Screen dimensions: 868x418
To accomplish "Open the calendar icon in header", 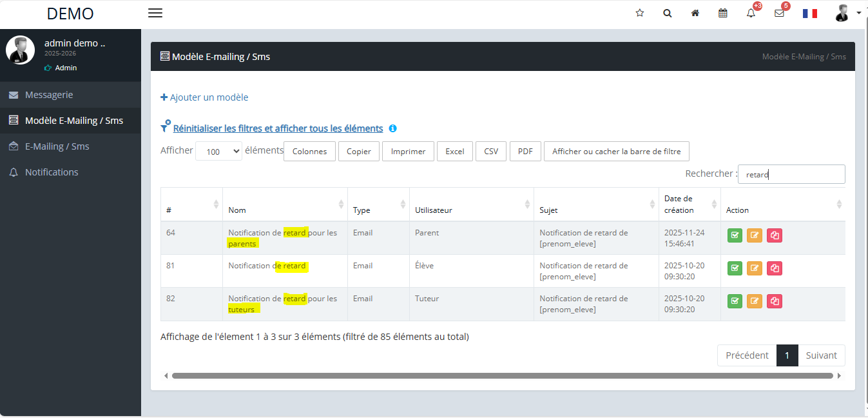I will (723, 13).
